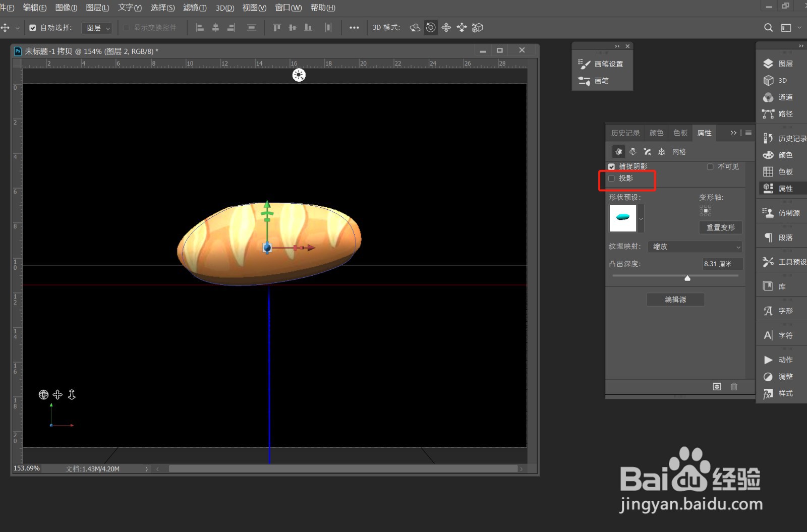Align right edges in options bar
This screenshot has height=532, width=807.
231,28
